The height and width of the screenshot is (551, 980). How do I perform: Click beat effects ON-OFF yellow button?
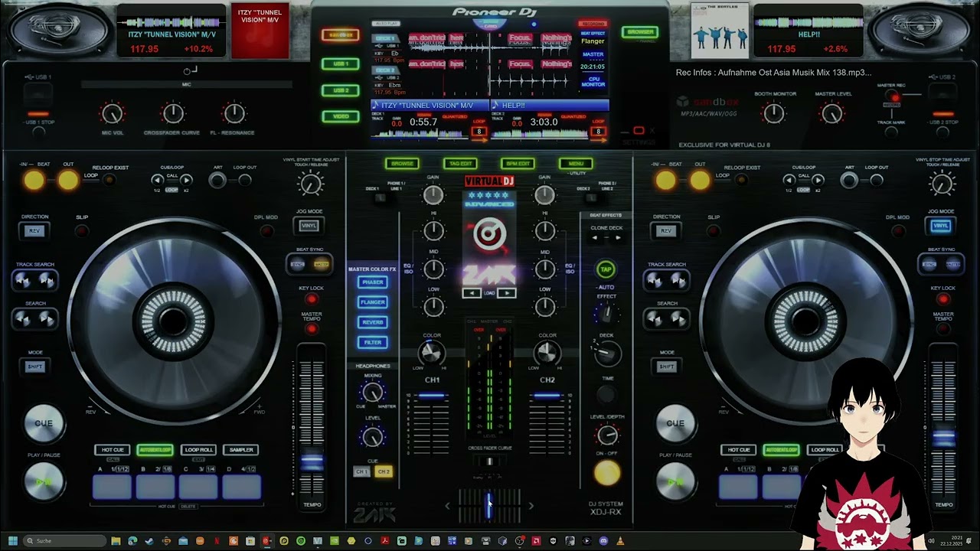pos(607,474)
